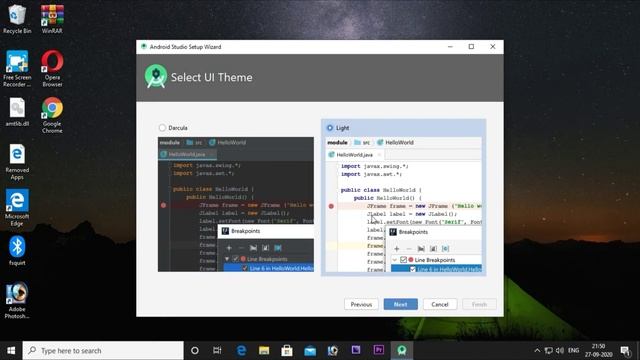The height and width of the screenshot is (360, 640).
Task: Open the Removed Apps file icon
Action: point(17,162)
